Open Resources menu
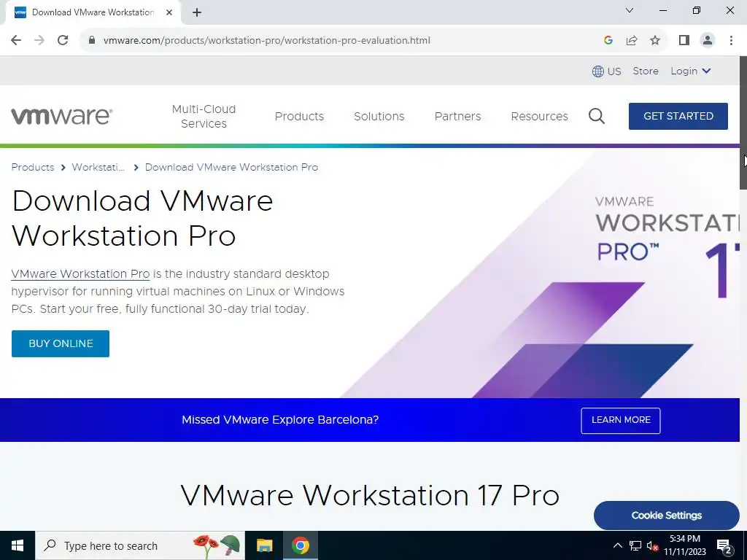747x560 pixels. click(x=539, y=116)
